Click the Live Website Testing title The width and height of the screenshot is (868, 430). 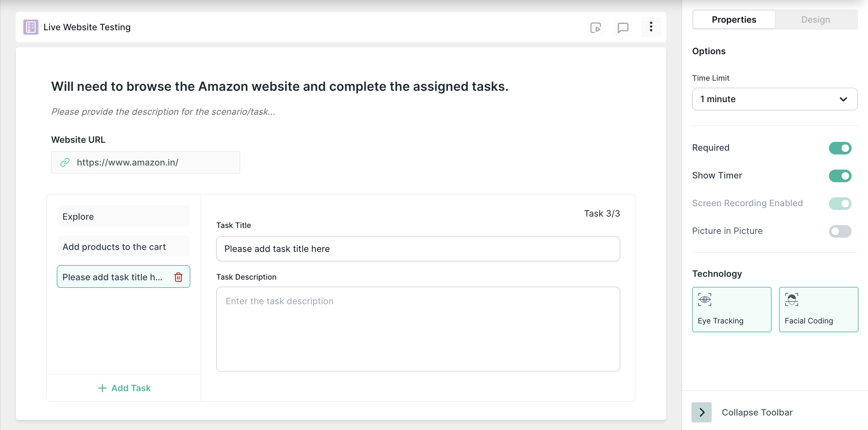click(x=87, y=27)
